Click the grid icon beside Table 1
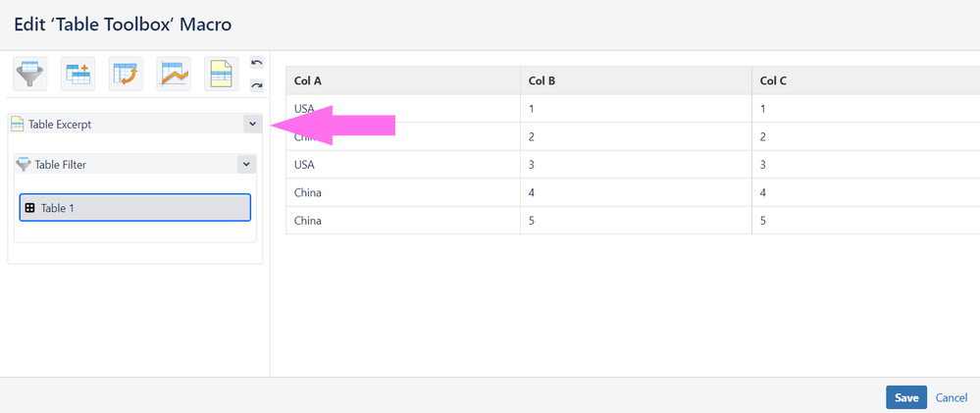The width and height of the screenshot is (980, 413). [29, 208]
